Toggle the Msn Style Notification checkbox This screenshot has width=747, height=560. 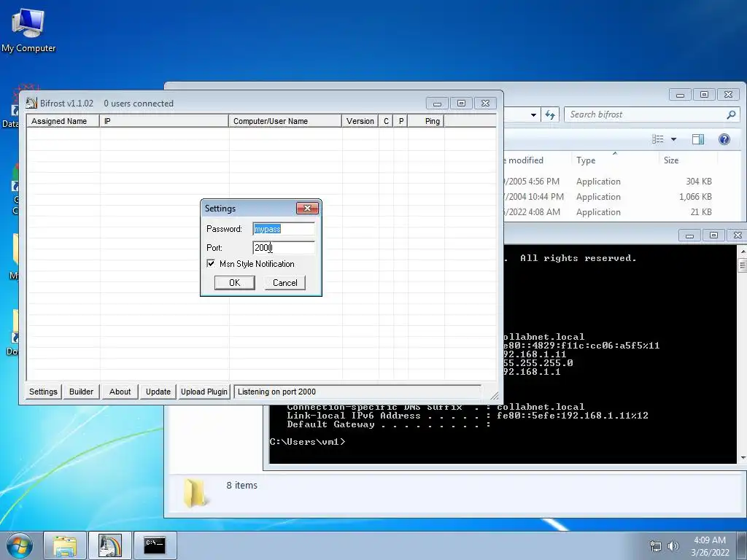(211, 263)
